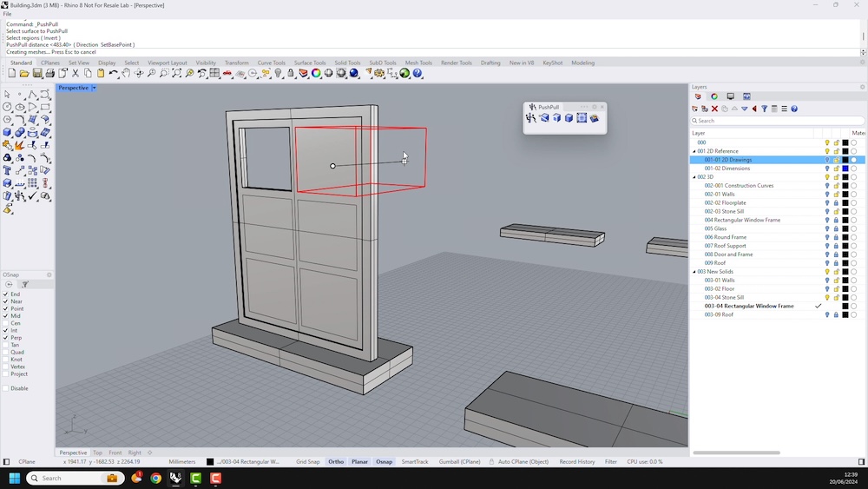Collapse the 001 2D Reference layer group
Screen dimensions: 868x489
(694, 151)
